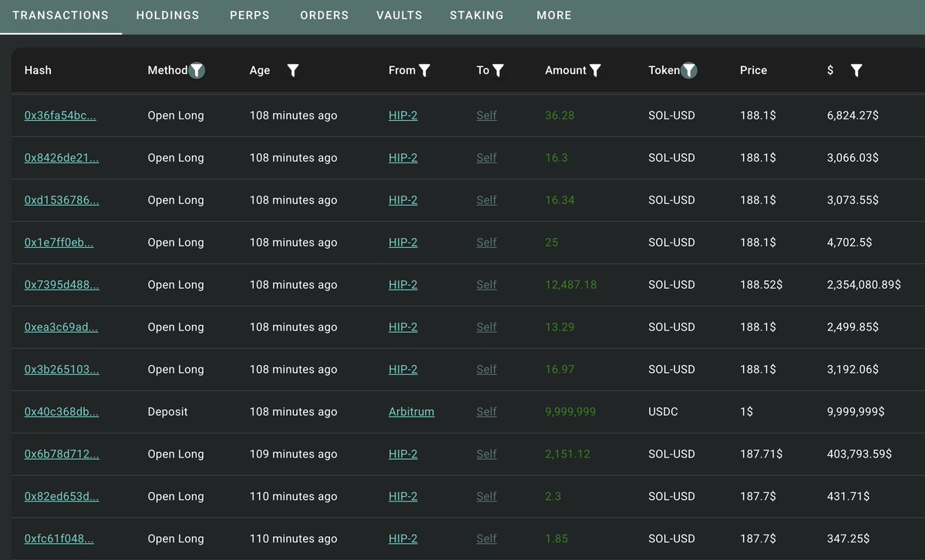This screenshot has width=925, height=560.
Task: Open transaction hash 0x36fa54bc
Action: click(60, 116)
